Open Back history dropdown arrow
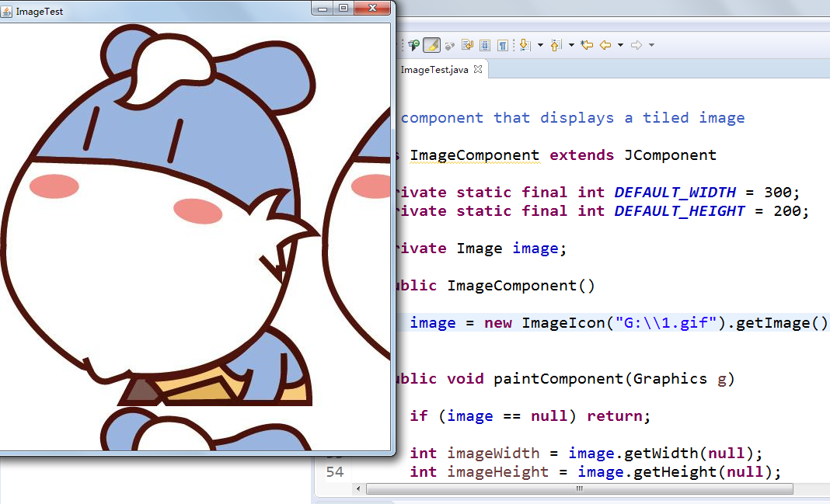 pyautogui.click(x=620, y=46)
